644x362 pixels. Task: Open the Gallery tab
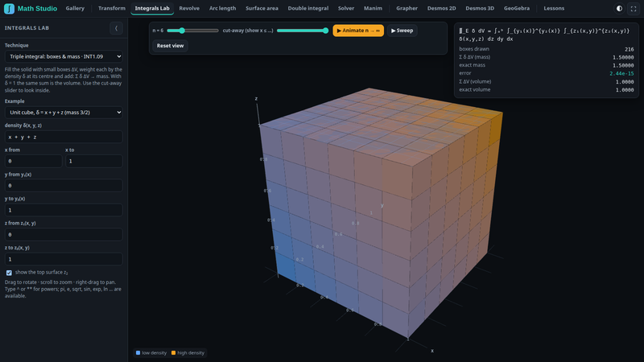75,8
